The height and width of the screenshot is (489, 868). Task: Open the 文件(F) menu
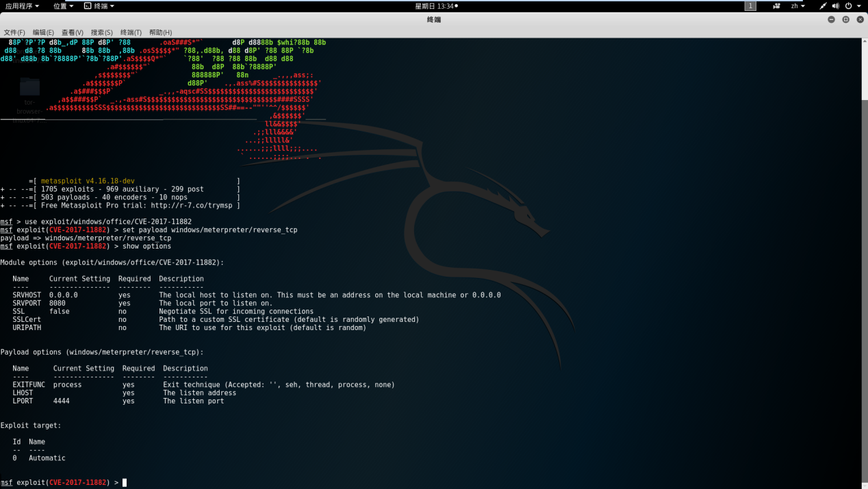(x=14, y=32)
